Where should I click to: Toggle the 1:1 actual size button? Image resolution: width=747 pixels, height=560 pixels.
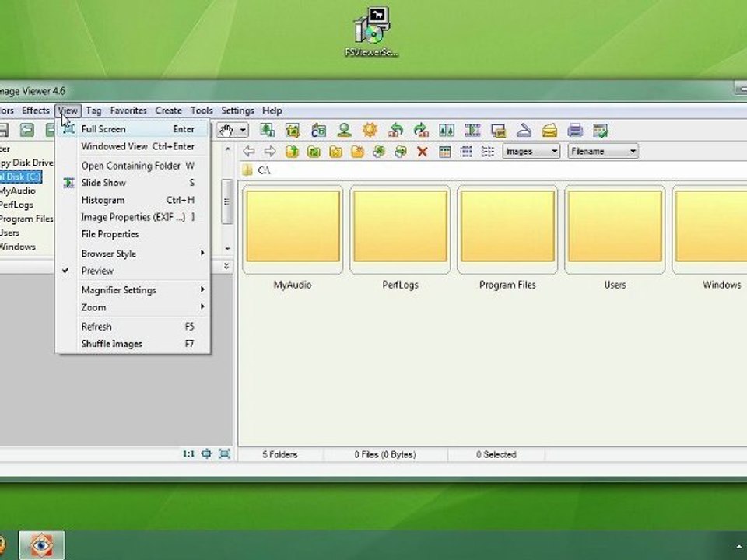[x=188, y=453]
